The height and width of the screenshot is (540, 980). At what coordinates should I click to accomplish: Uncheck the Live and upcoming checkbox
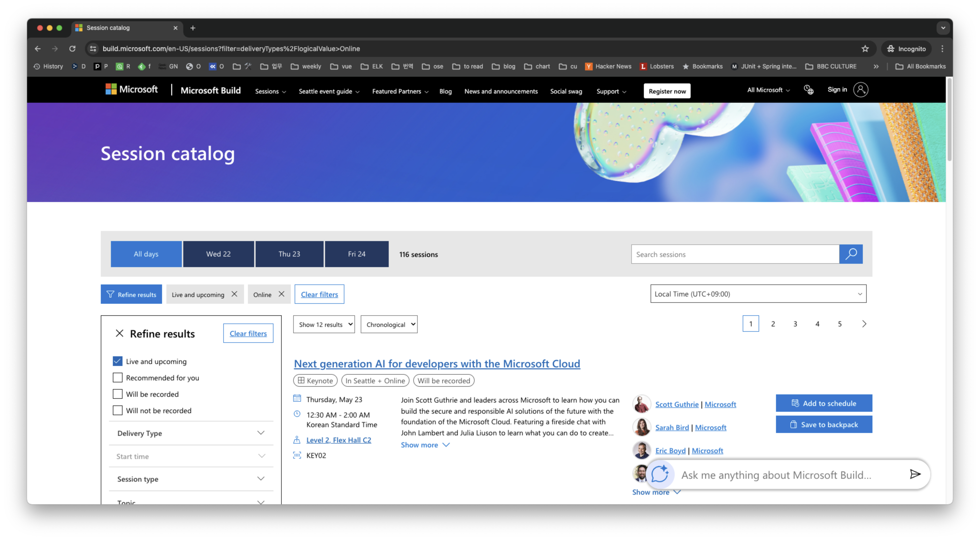click(117, 361)
